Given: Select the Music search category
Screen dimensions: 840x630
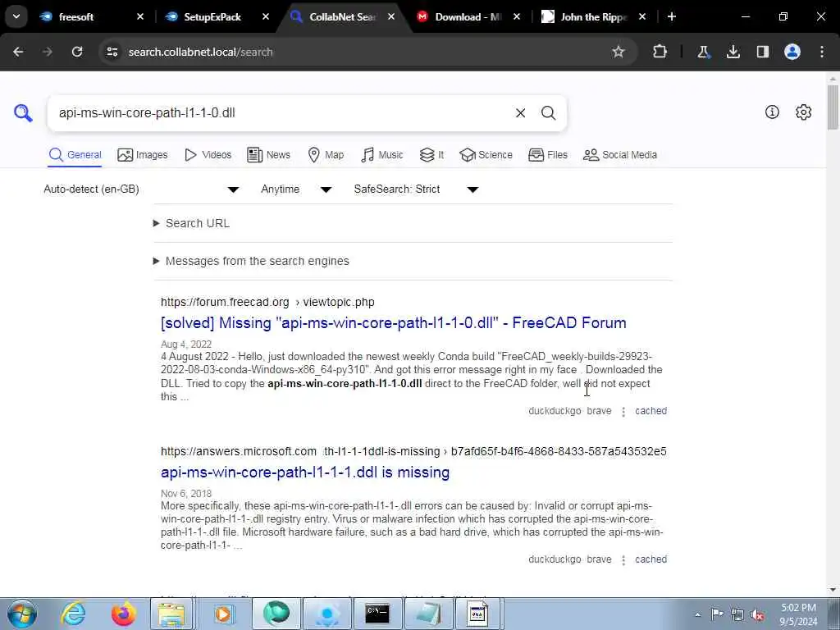Looking at the screenshot, I should pyautogui.click(x=382, y=155).
